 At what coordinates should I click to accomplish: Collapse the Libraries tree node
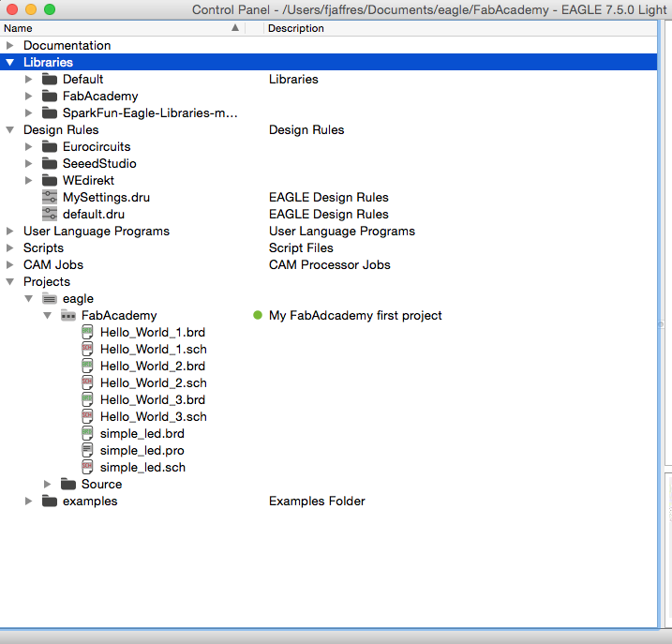10,63
